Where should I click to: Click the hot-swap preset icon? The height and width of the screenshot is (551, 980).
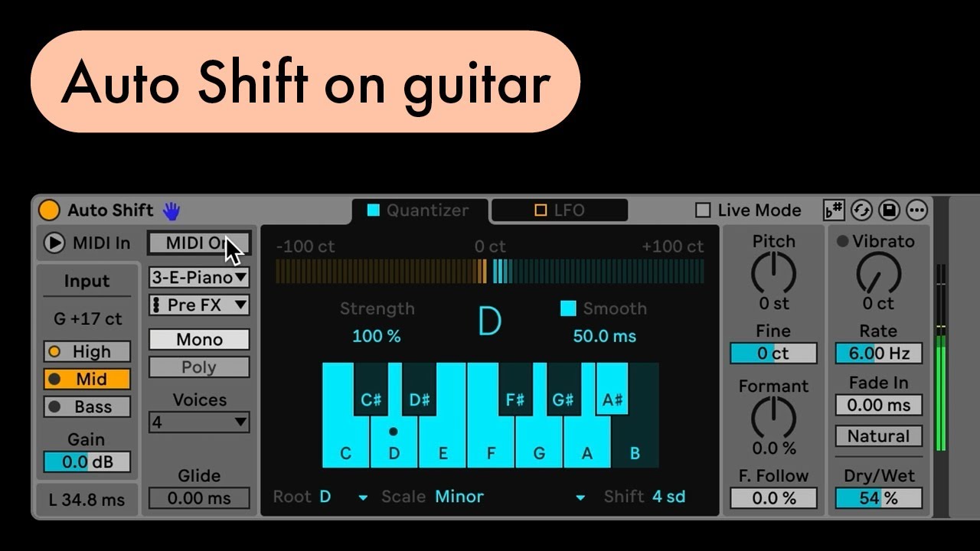[861, 210]
